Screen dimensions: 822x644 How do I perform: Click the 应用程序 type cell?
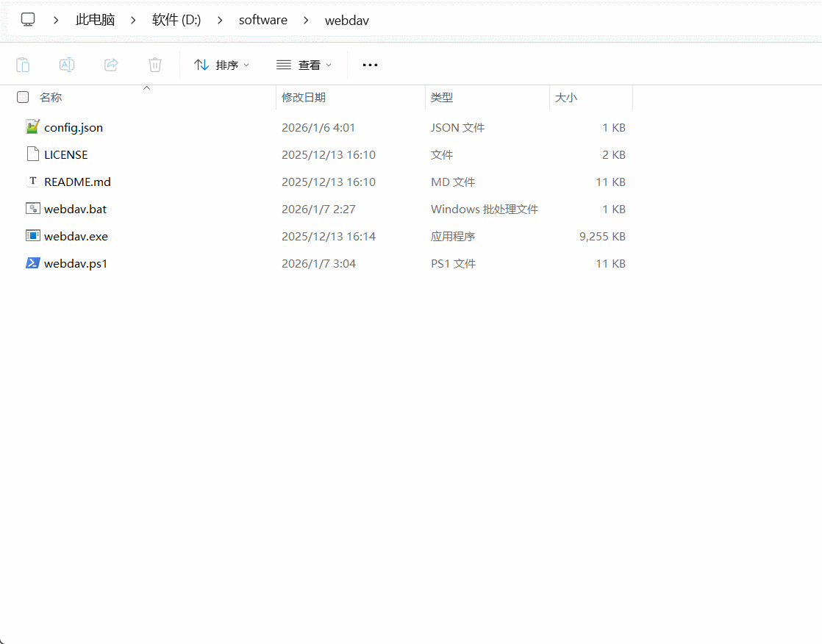click(453, 236)
